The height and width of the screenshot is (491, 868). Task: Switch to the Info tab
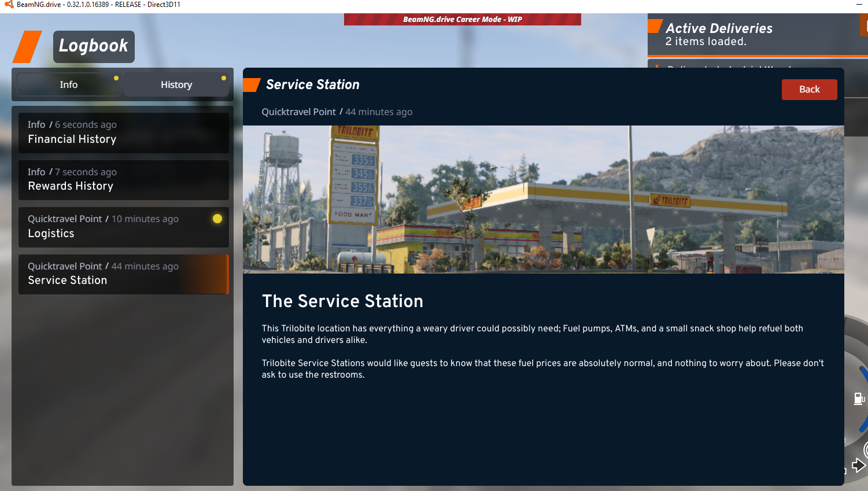coord(69,84)
